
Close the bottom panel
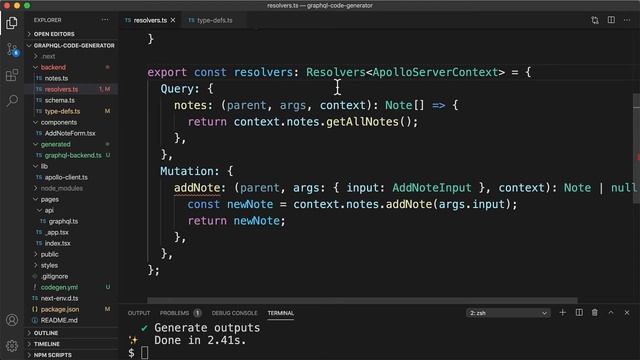[x=627, y=313]
